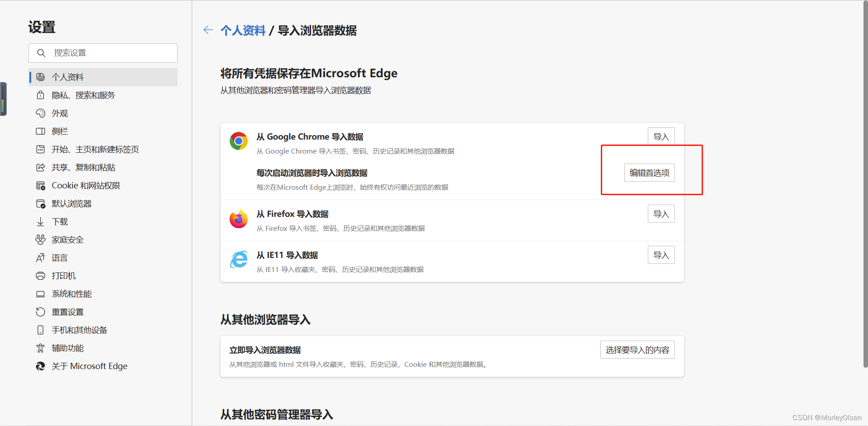Open the 默认浏览器 settings section

point(103,203)
